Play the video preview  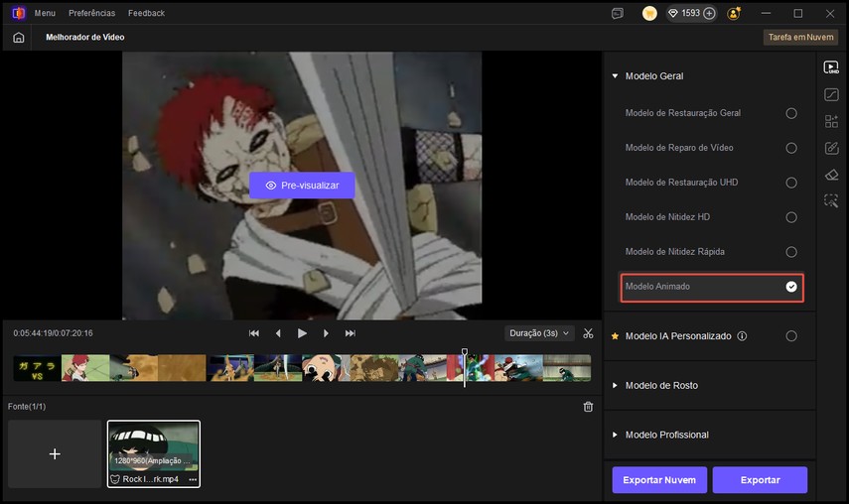302,333
